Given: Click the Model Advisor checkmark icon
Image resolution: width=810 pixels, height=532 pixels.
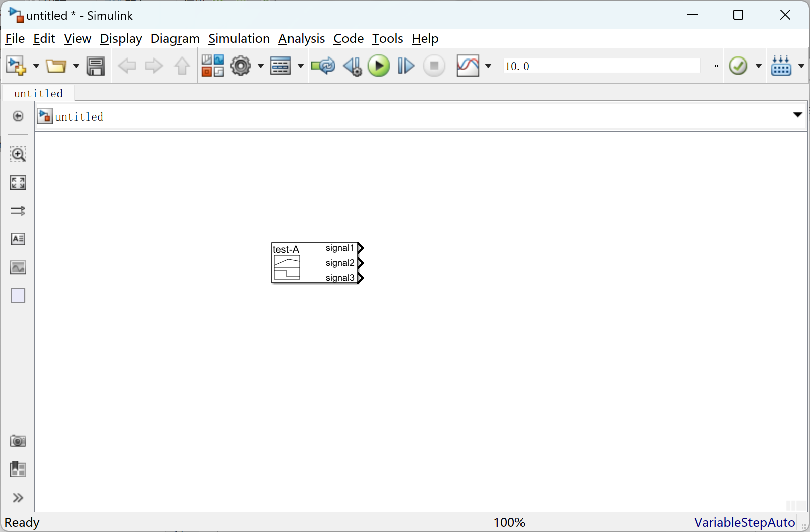Looking at the screenshot, I should 738,66.
